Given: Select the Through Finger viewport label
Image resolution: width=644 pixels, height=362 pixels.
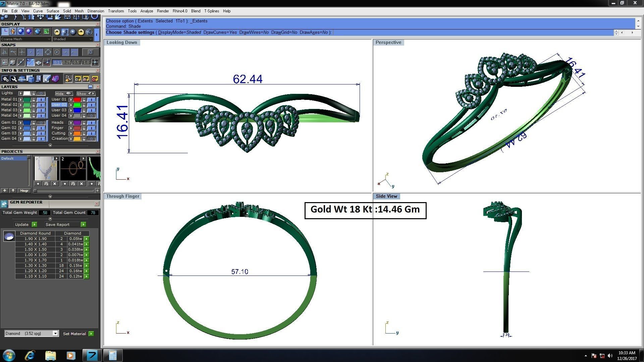Looking at the screenshot, I should pos(123,196).
